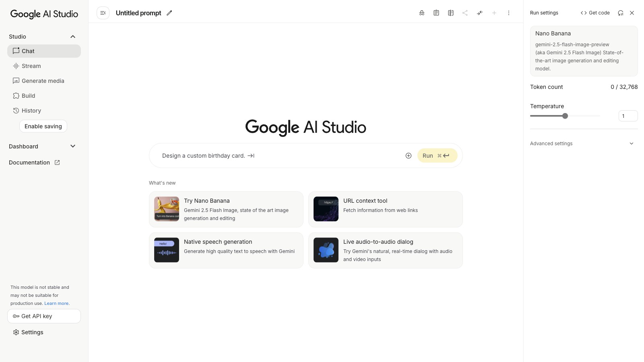Click the temporary chat incognito icon
The image size is (644, 362).
coord(421,13)
